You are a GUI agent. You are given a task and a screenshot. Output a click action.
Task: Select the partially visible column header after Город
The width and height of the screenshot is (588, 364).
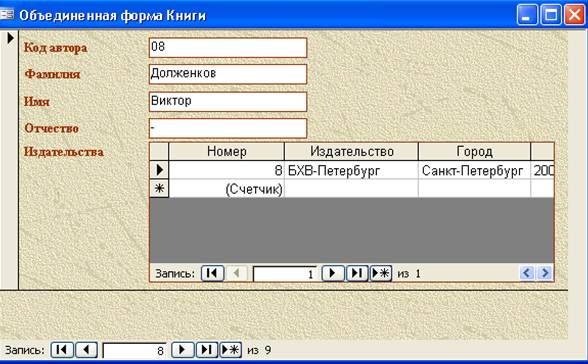pyautogui.click(x=542, y=151)
